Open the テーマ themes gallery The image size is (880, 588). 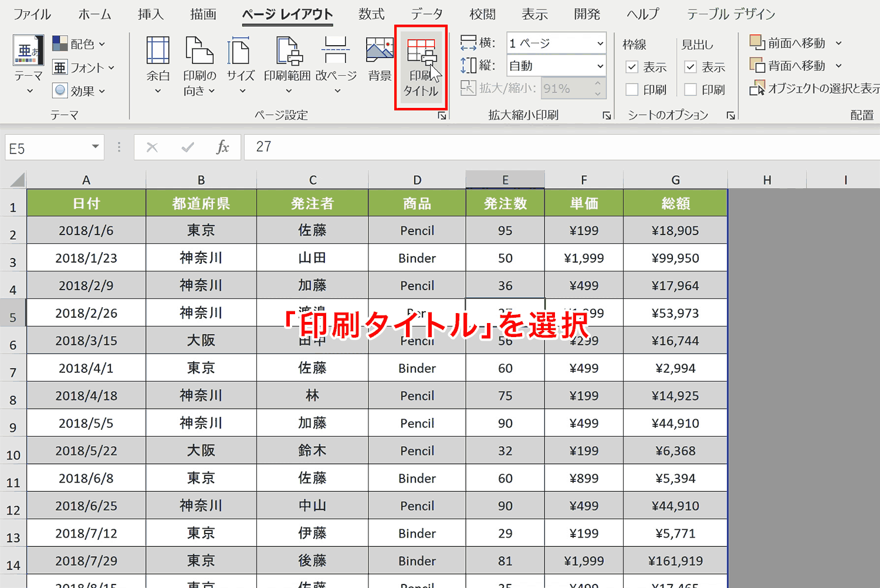(x=28, y=64)
